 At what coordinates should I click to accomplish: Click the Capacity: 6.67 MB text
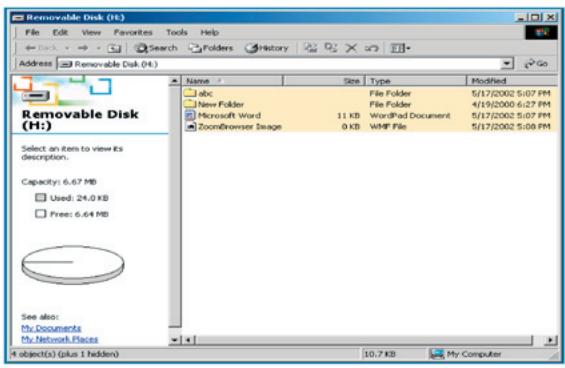tap(59, 182)
